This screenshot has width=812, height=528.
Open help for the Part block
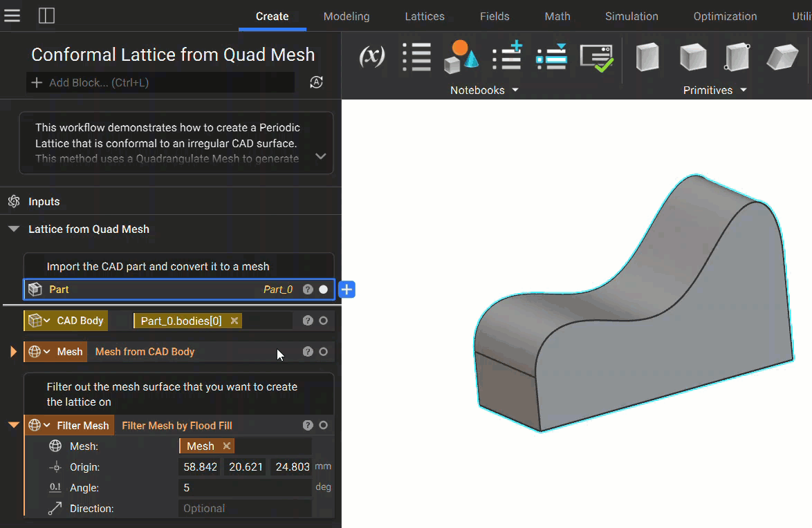(308, 290)
